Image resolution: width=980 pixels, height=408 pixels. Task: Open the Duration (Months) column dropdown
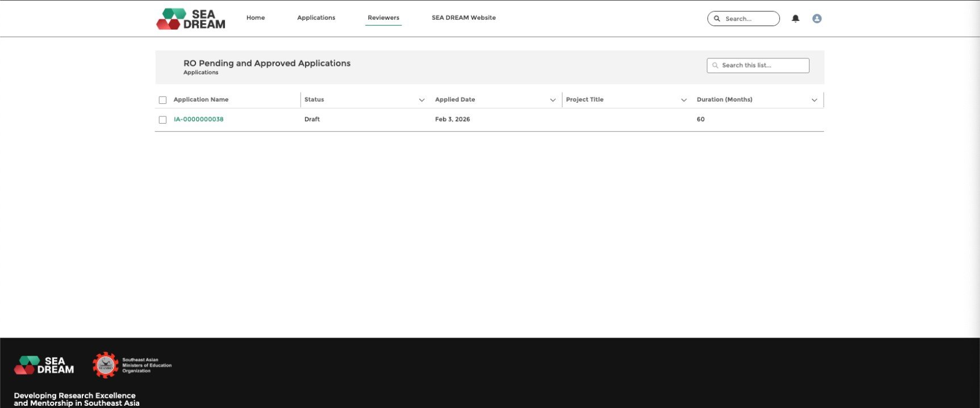click(x=814, y=100)
